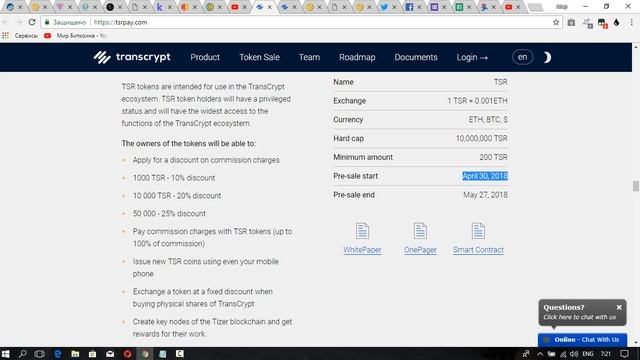Click the '200 TSR' minimum amount value
Image resolution: width=640 pixels, height=360 pixels.
pyautogui.click(x=493, y=157)
